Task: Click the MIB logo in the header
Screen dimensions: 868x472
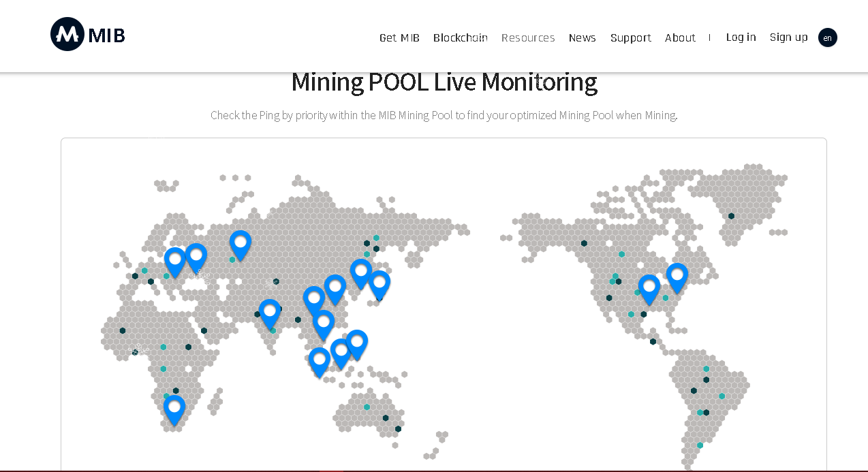Action: coord(88,34)
